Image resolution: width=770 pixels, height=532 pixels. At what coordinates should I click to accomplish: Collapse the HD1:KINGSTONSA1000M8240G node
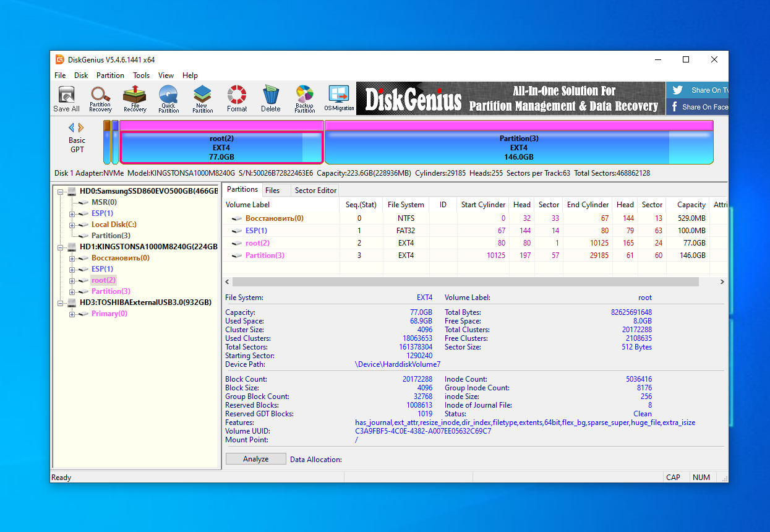click(x=60, y=246)
